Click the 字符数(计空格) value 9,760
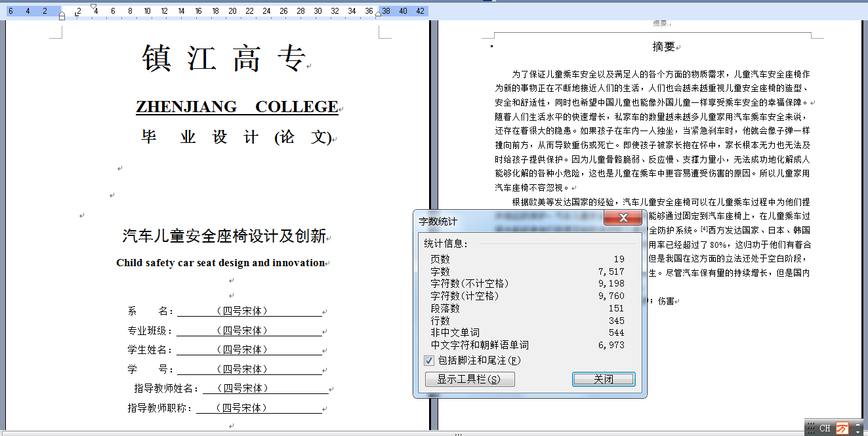This screenshot has width=868, height=436. point(611,296)
